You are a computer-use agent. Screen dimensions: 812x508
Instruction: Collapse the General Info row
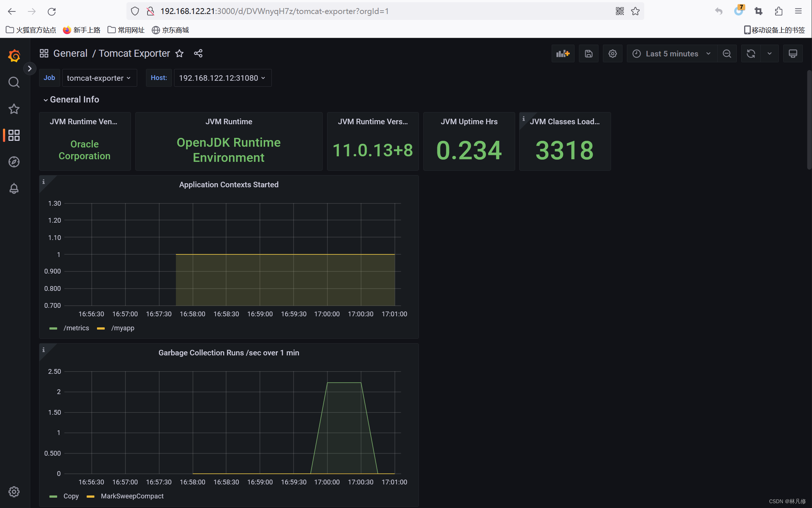tap(71, 100)
